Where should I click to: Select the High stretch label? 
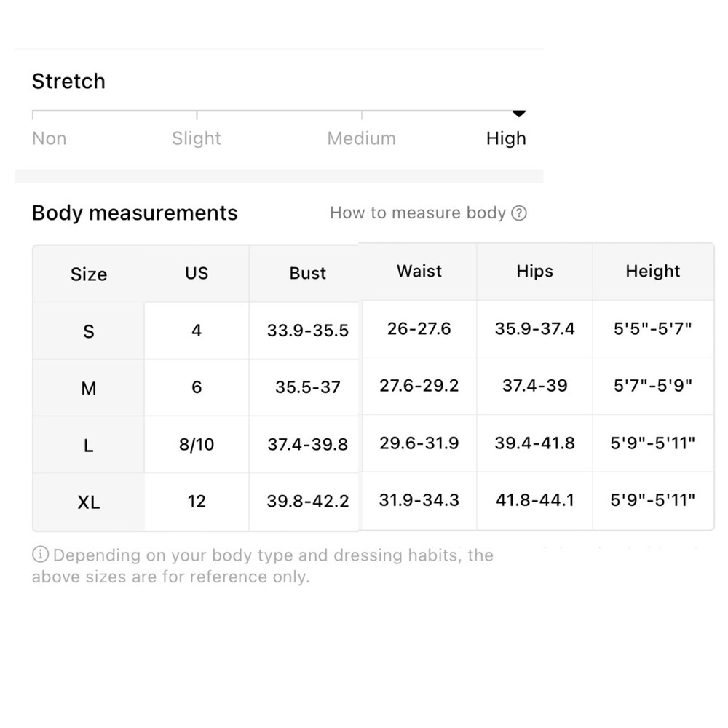[x=506, y=138]
